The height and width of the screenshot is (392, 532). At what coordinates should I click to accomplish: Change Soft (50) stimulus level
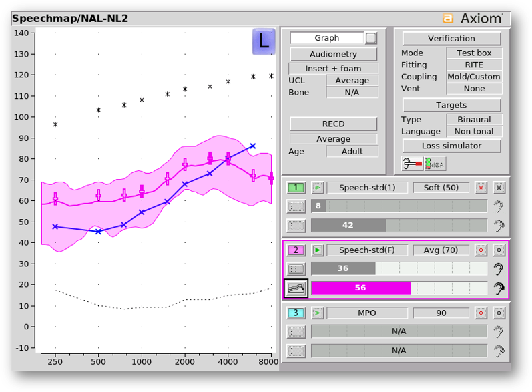pyautogui.click(x=441, y=188)
